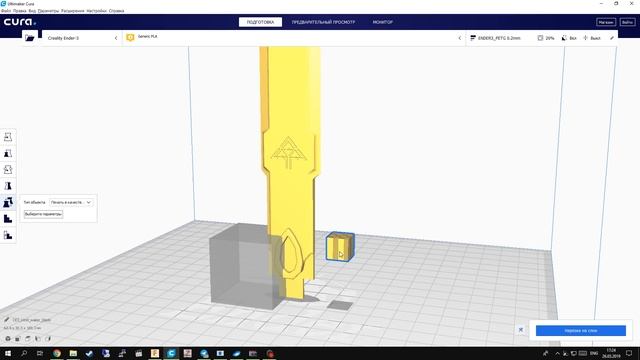Open the Windows Start menu

point(7,353)
